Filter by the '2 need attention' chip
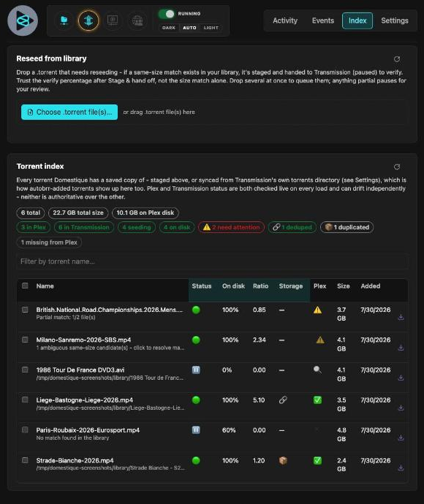The width and height of the screenshot is (424, 504). tap(231, 227)
